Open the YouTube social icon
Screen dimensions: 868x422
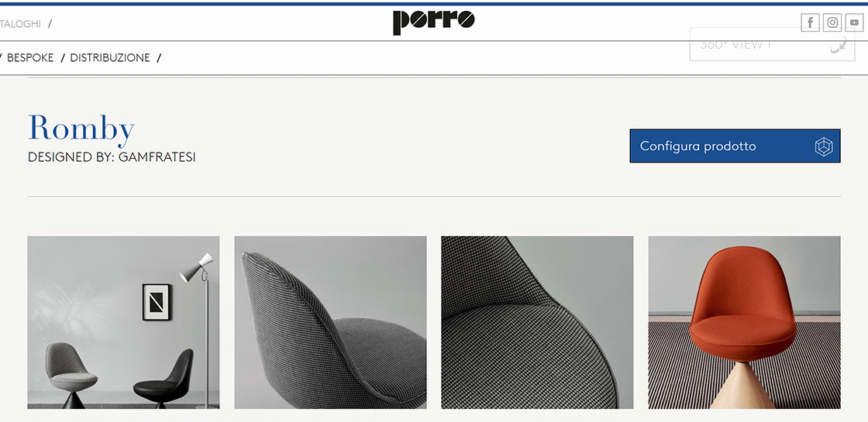click(x=854, y=22)
